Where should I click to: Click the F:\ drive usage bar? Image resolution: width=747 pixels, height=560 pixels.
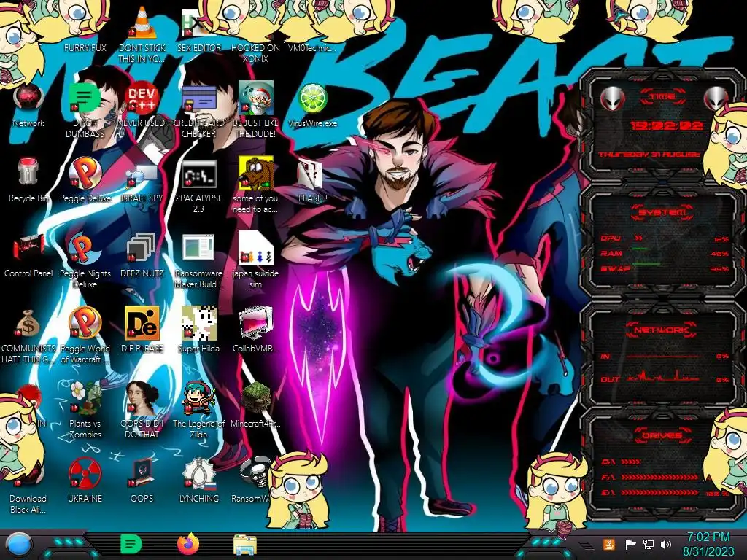[x=659, y=477]
